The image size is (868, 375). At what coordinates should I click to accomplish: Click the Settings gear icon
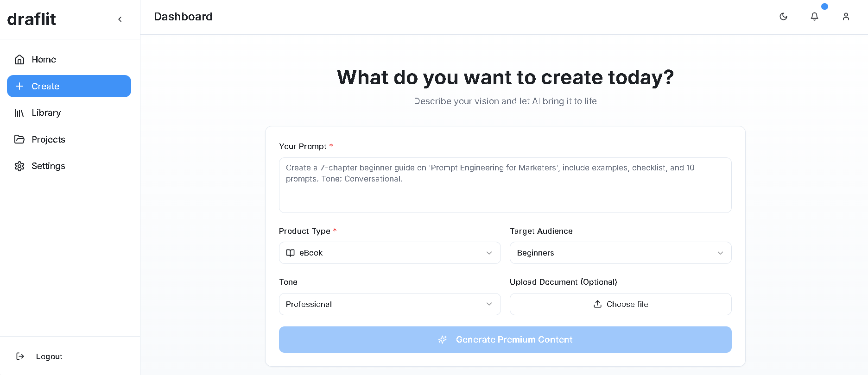tap(19, 166)
